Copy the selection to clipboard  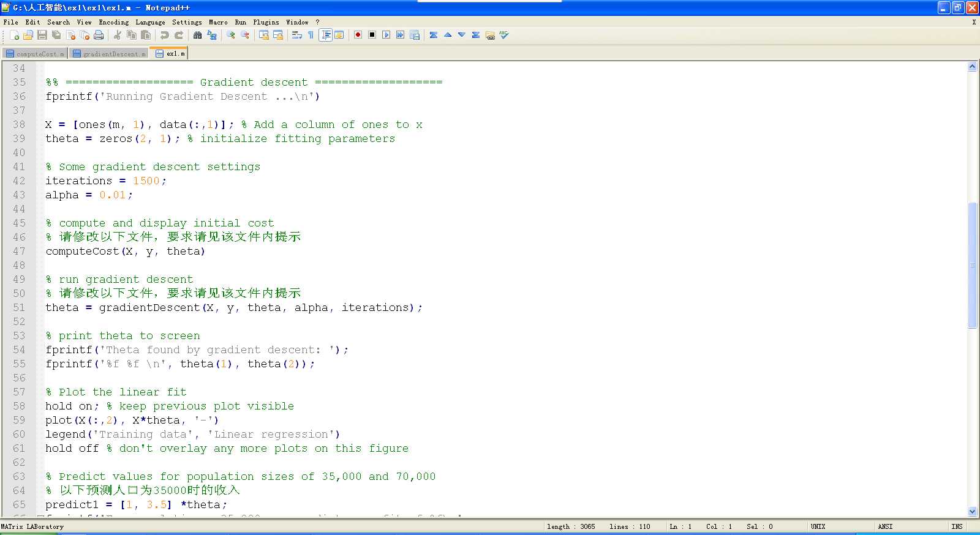pos(131,35)
